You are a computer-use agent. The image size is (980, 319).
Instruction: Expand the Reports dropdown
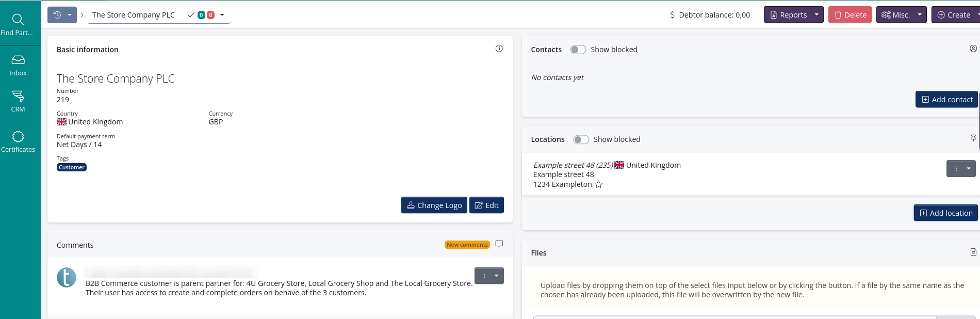click(x=816, y=15)
